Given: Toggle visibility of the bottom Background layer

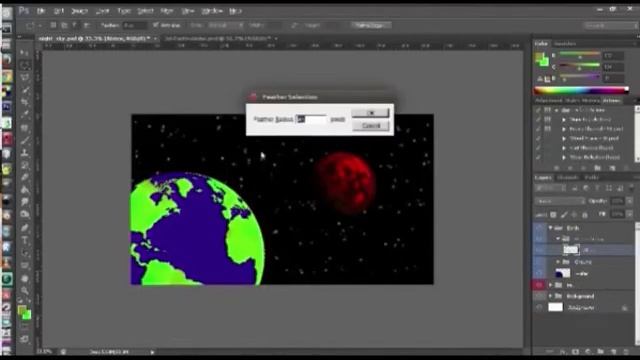Looking at the screenshot, I should pyautogui.click(x=539, y=307).
